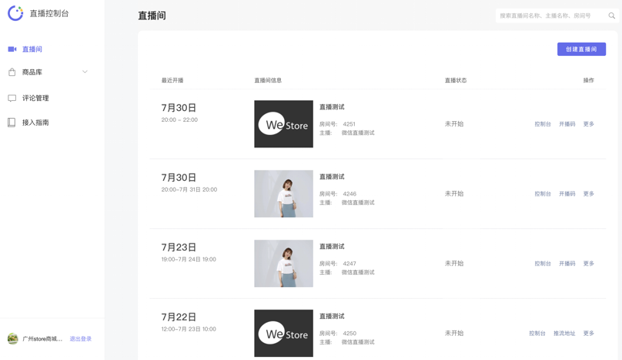Click the 创建直播间 button
Image resolution: width=622 pixels, height=360 pixels.
point(582,49)
